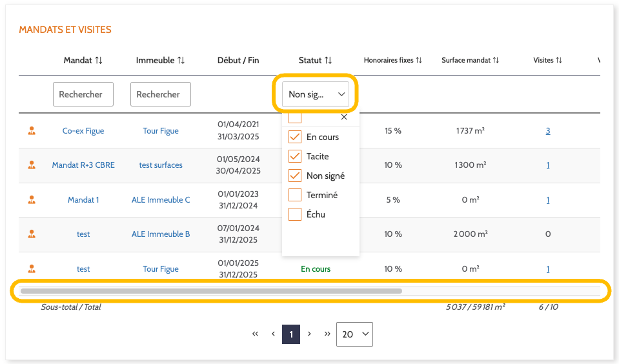
Task: Click the person icon beside Mandat R+3 CBRE
Action: [x=32, y=165]
